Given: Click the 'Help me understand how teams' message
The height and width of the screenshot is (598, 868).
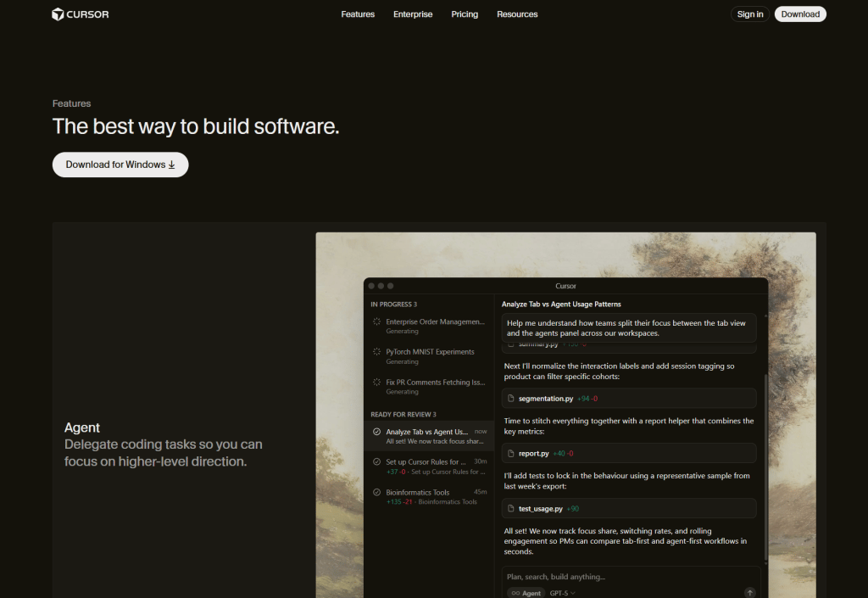Looking at the screenshot, I should (629, 327).
